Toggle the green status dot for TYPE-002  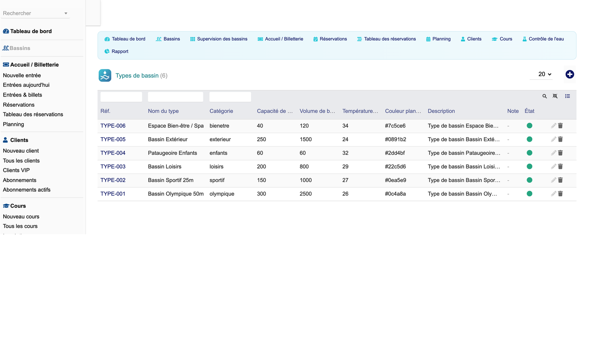coord(529,180)
